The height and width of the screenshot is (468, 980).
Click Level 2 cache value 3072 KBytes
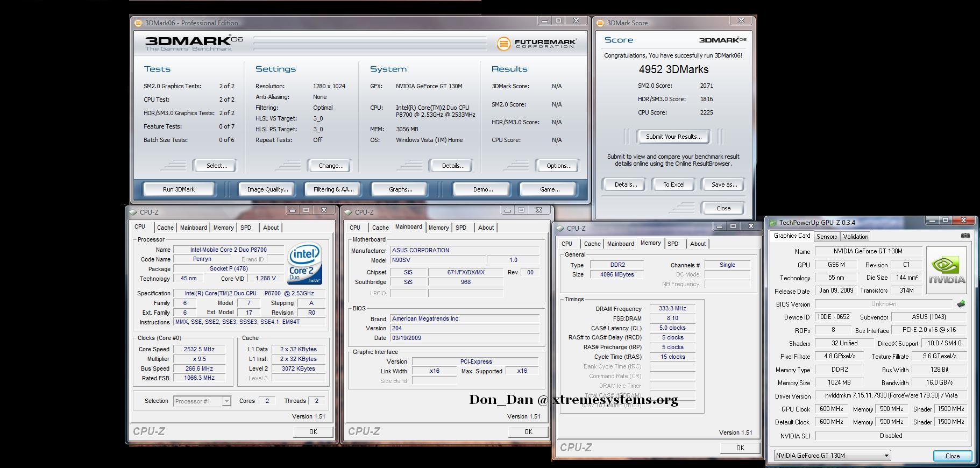tap(298, 368)
